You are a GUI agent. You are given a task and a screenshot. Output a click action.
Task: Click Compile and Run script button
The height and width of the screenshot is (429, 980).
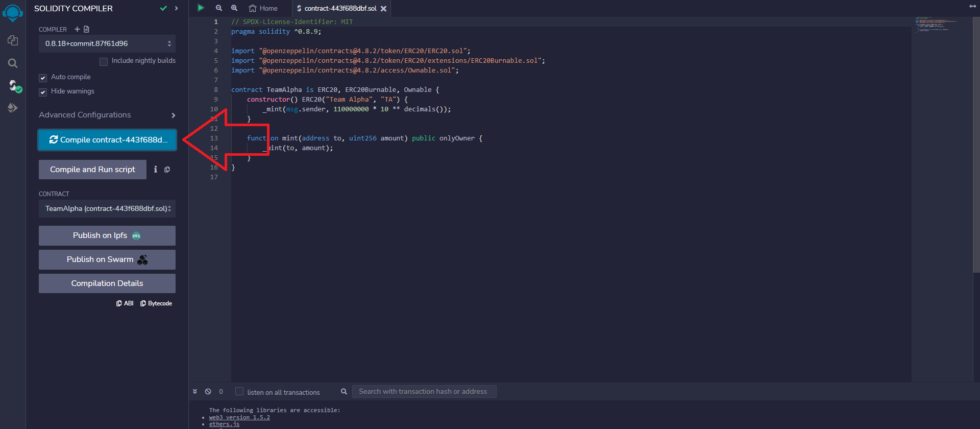[x=92, y=170]
